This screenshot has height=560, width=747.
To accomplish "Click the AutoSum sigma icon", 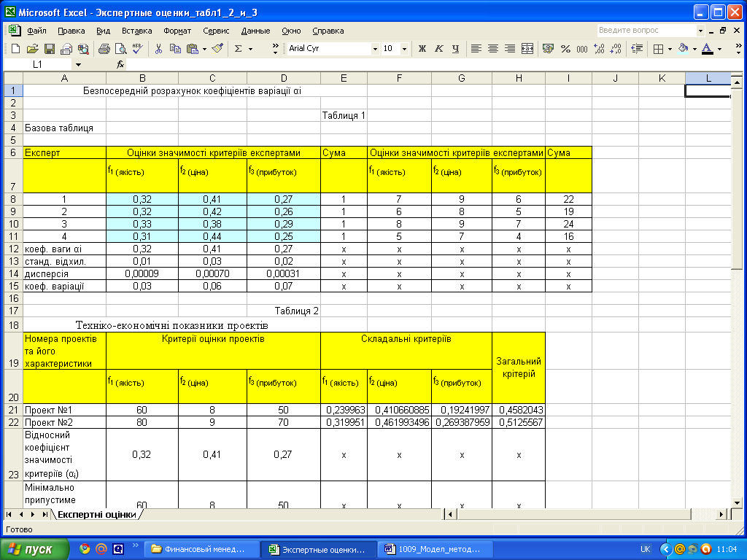I will tap(239, 49).
